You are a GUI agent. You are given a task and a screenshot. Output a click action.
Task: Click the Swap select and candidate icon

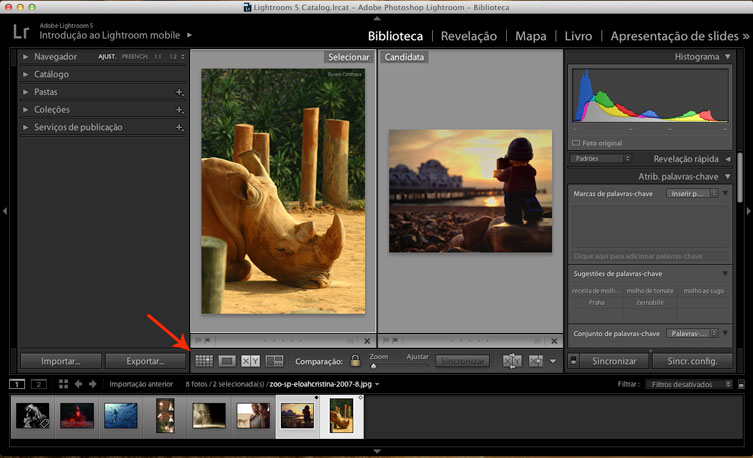point(513,361)
